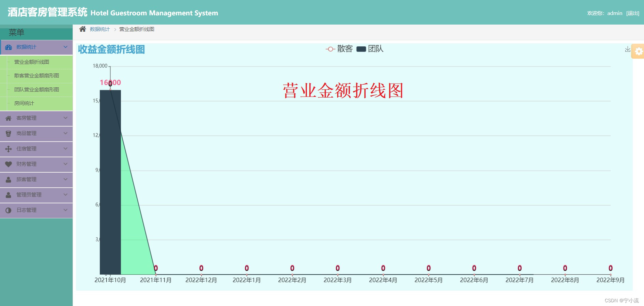Click the 16000 data label
The width and height of the screenshot is (644, 306).
pyautogui.click(x=110, y=83)
